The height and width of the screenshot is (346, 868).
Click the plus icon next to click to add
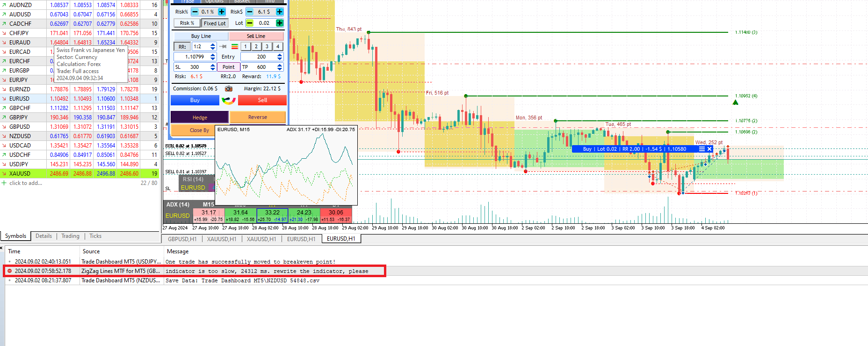click(x=4, y=183)
